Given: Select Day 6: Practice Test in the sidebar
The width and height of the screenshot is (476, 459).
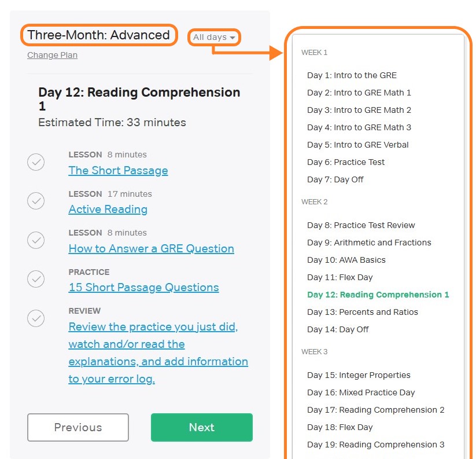Looking at the screenshot, I should 346,162.
